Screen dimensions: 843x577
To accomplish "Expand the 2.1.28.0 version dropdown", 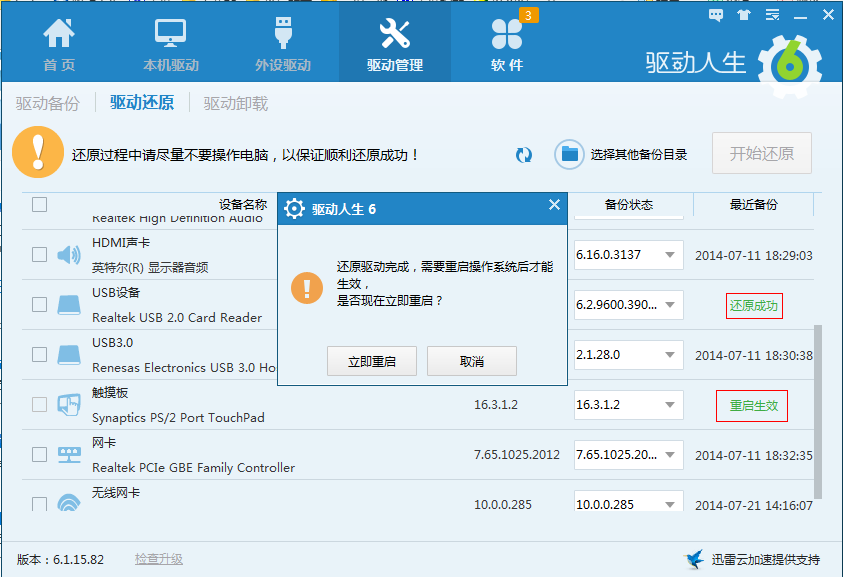I will click(670, 354).
